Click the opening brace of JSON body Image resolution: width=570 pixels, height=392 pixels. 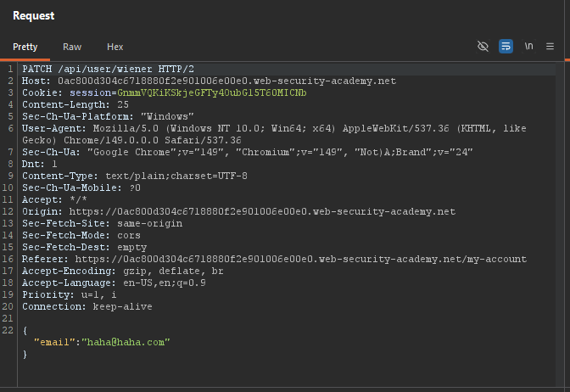click(25, 331)
